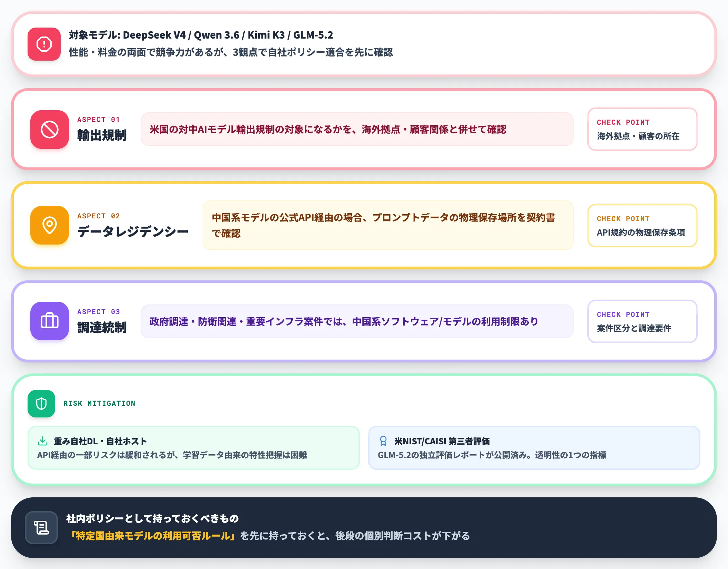Click the 対象モデル DeepSeek V4 title line
The height and width of the screenshot is (569, 728).
click(x=201, y=35)
